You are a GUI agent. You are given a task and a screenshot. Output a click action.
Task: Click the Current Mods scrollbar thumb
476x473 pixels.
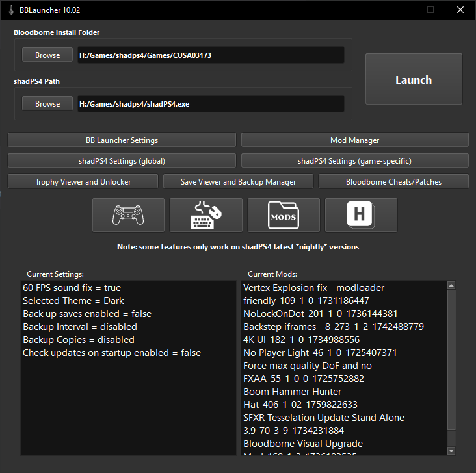pos(451,360)
